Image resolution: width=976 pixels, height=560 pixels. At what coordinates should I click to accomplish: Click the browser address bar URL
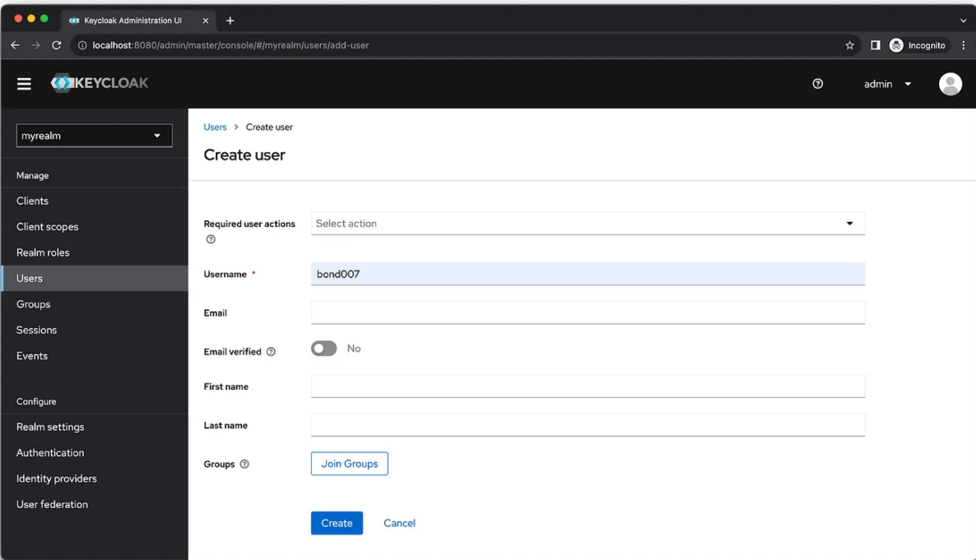click(230, 44)
